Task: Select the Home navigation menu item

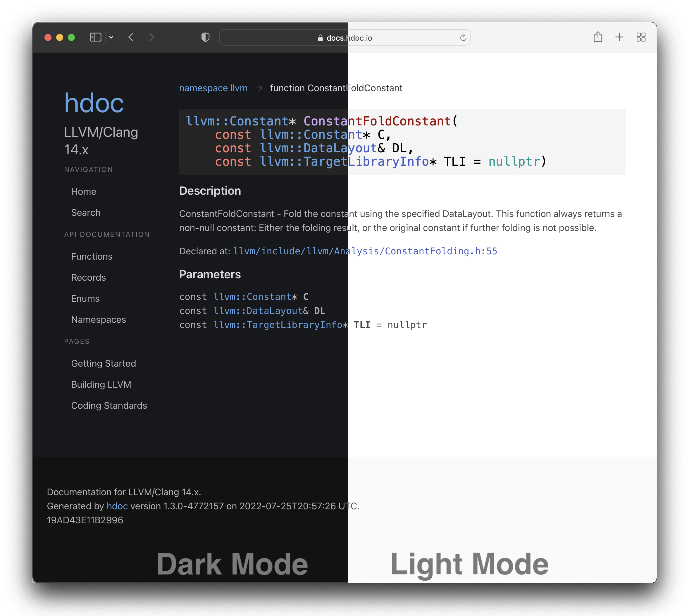Action: (x=83, y=191)
